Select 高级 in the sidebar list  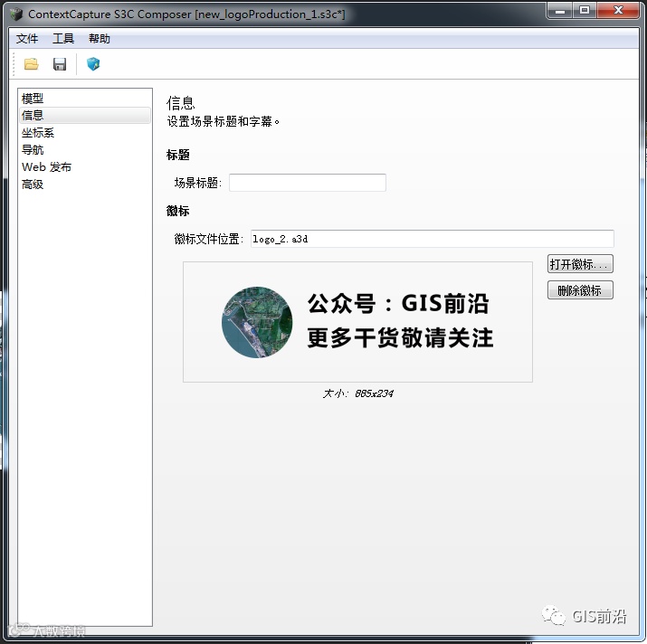tap(85, 185)
